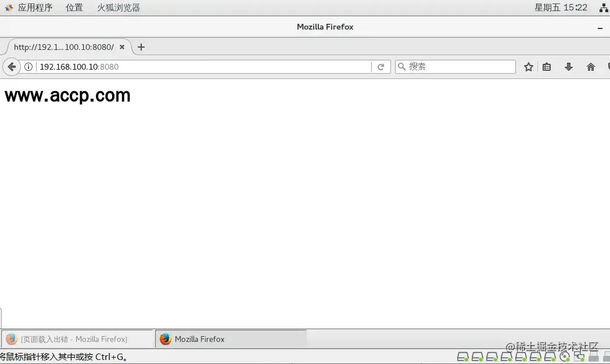610x364 pixels.
Task: Open the downloads arrow icon
Action: coord(568,67)
